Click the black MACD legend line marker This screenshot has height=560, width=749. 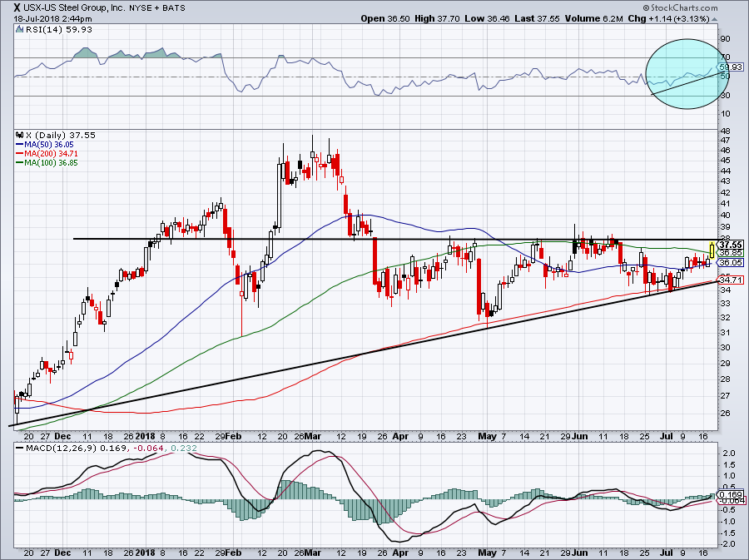[x=20, y=448]
